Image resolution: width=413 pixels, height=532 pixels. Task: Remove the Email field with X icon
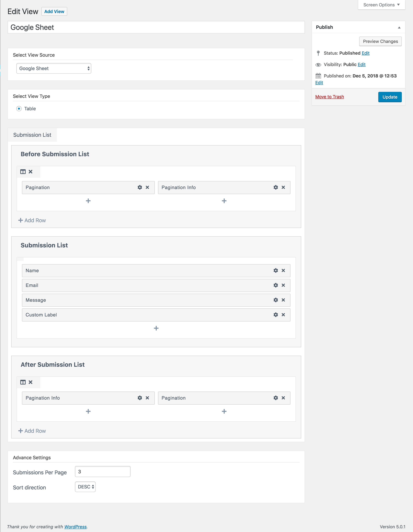(283, 285)
